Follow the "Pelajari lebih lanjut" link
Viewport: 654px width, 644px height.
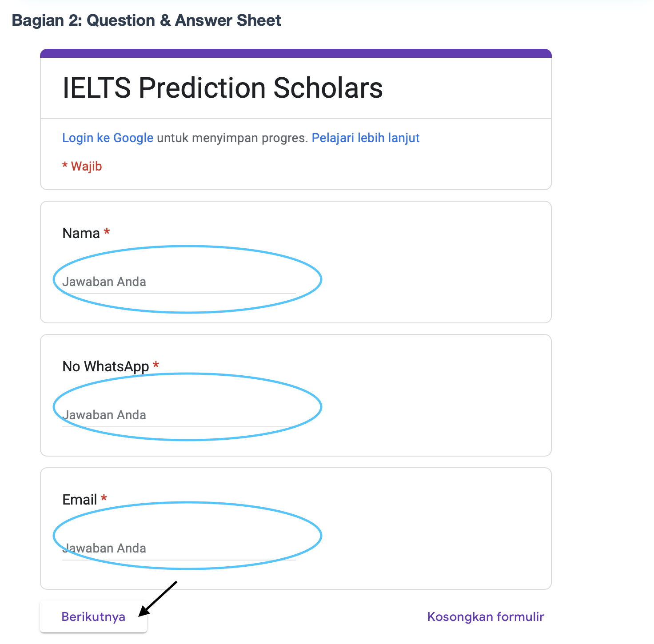(x=365, y=138)
